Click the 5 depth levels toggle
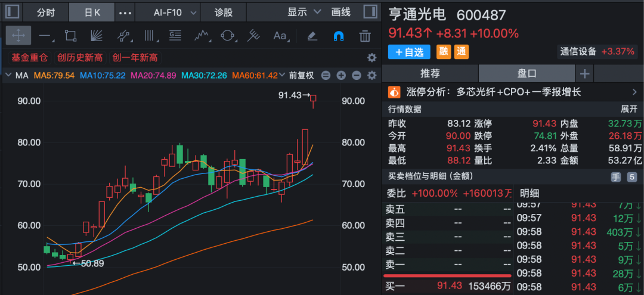This screenshot has width=644, height=295. point(631,177)
